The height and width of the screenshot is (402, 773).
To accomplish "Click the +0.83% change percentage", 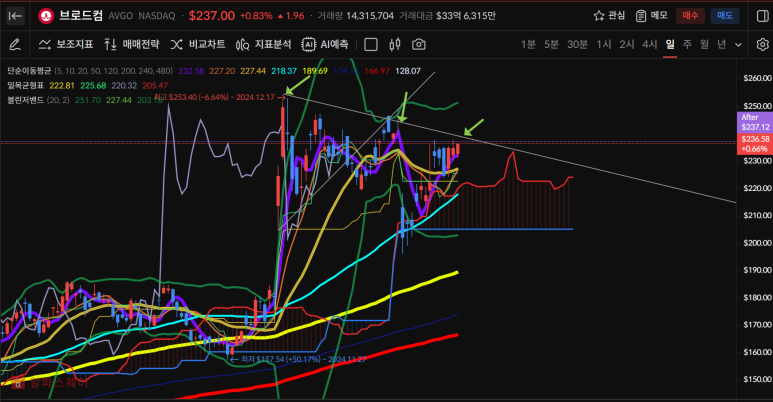I will 256,16.
